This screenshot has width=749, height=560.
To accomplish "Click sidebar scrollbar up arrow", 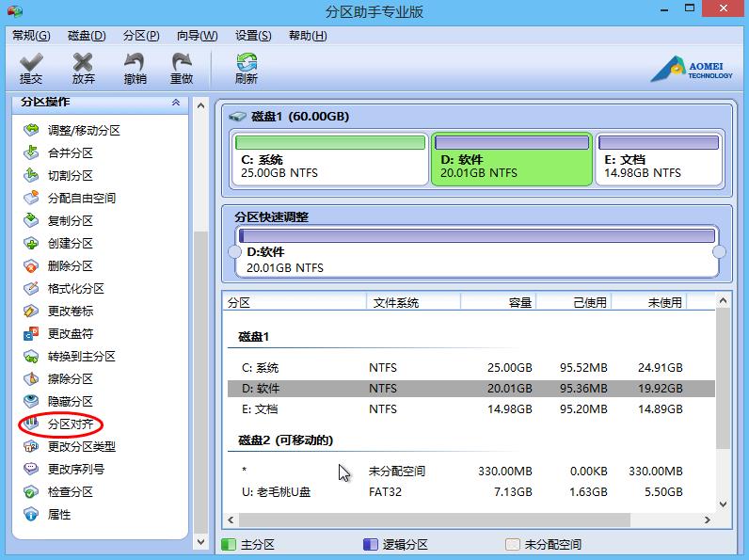I will 201,105.
